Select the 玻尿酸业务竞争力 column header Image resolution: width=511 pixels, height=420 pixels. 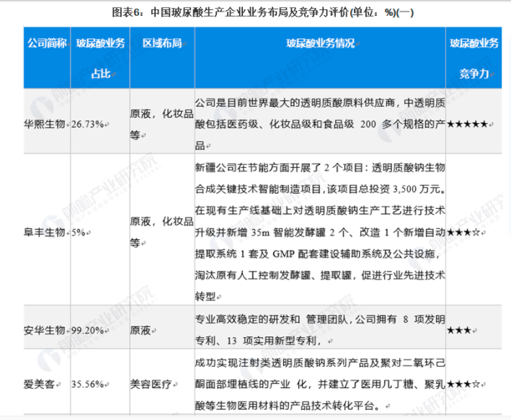474,58
